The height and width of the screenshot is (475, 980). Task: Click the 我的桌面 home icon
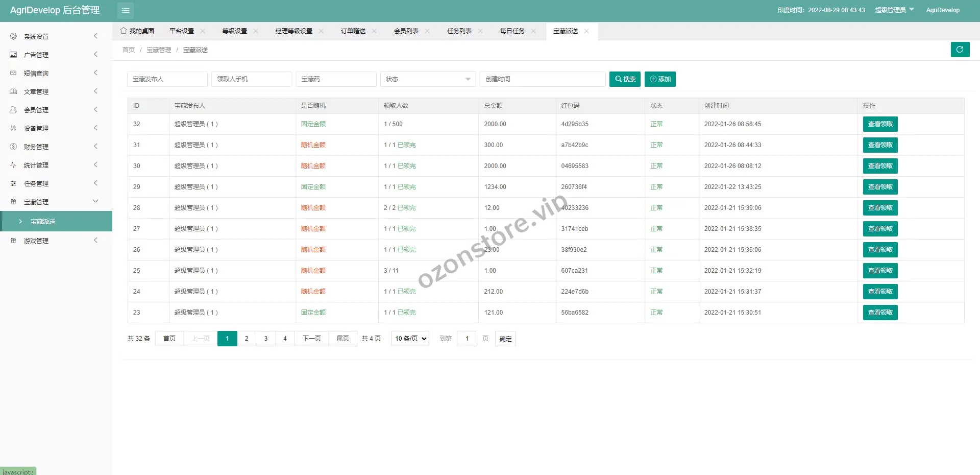click(124, 31)
